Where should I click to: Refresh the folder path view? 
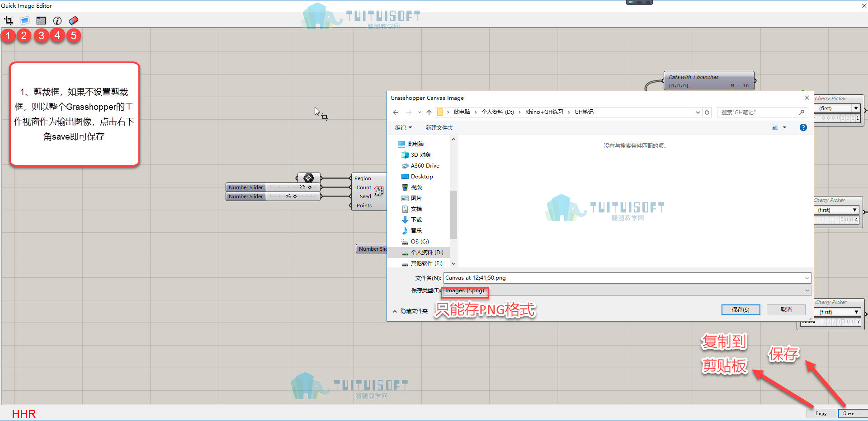click(708, 112)
